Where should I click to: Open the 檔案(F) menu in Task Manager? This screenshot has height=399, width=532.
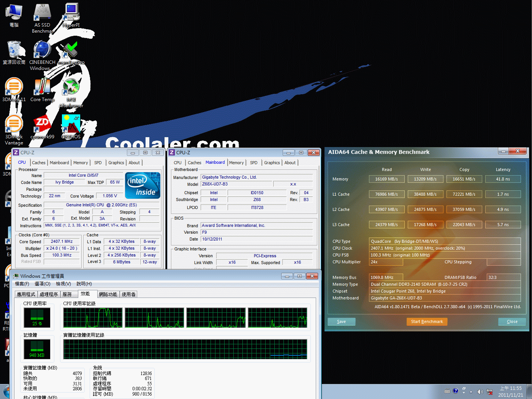(22, 284)
